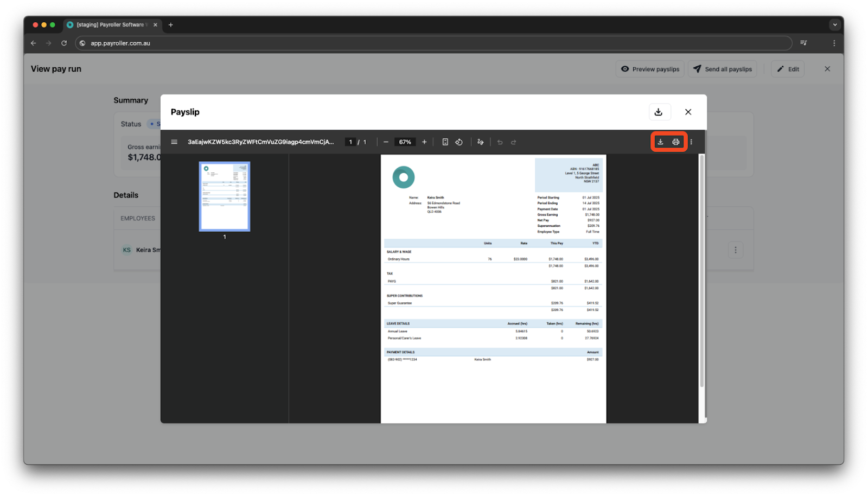The image size is (868, 496).
Task: Undo the last PDF annotation
Action: (500, 142)
